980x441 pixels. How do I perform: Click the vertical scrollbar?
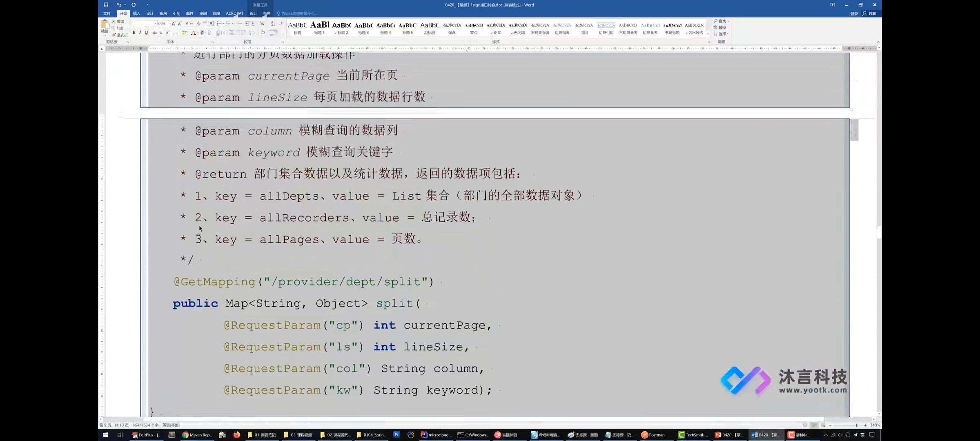(x=879, y=232)
